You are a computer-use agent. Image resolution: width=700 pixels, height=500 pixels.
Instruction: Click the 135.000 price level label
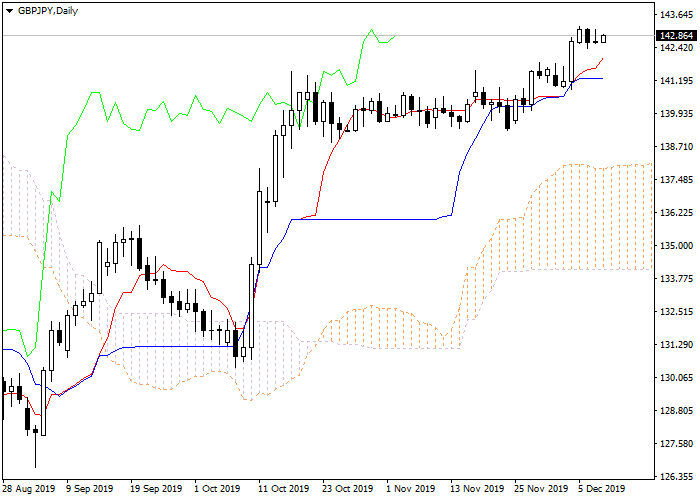tap(676, 246)
